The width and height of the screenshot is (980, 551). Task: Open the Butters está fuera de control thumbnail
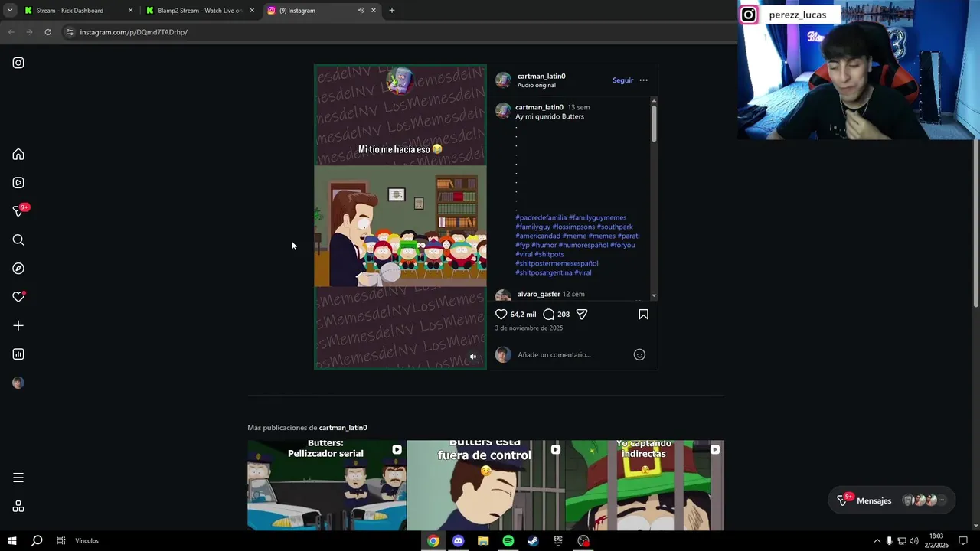point(485,485)
